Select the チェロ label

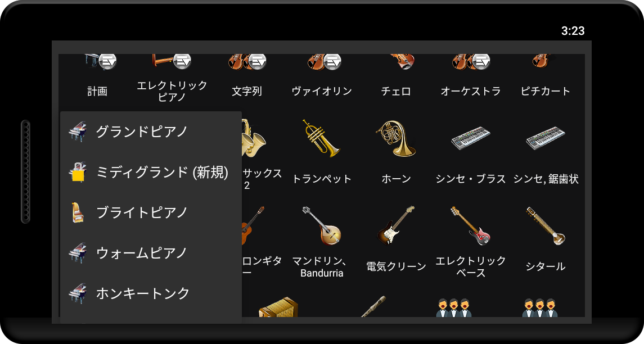tap(396, 91)
